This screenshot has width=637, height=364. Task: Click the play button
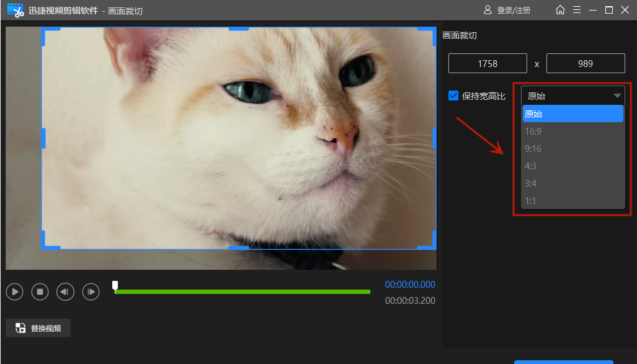15,291
